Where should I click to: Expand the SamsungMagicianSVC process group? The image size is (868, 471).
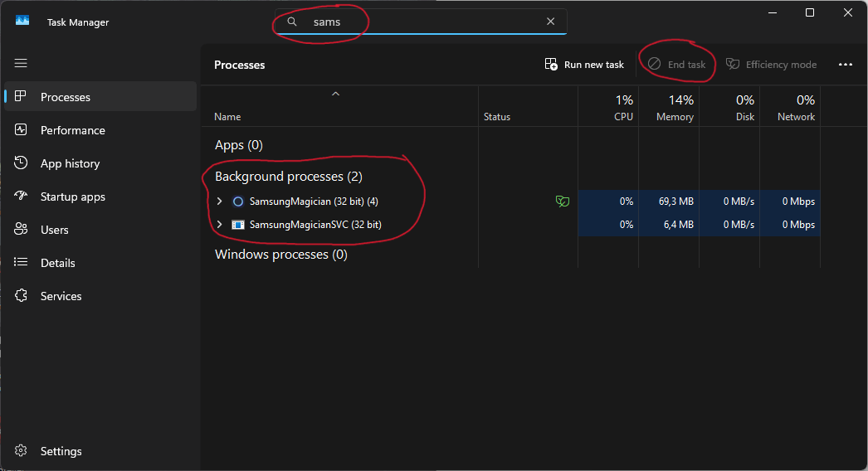[219, 225]
